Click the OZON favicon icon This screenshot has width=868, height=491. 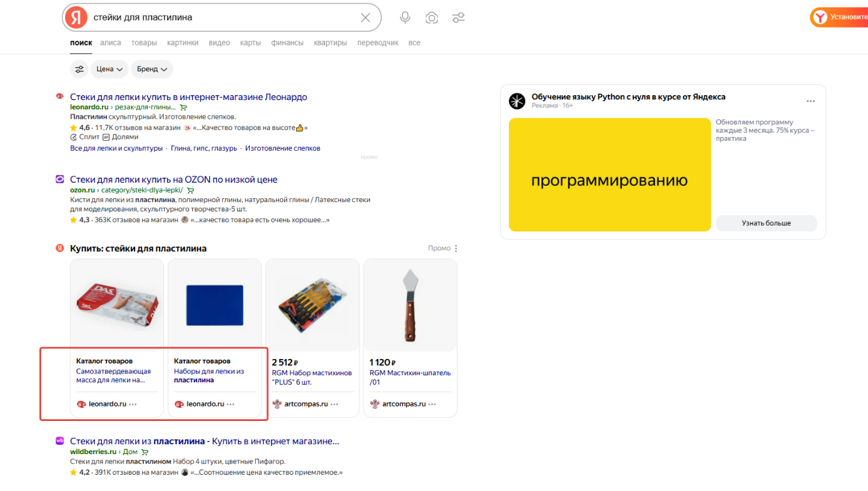tap(60, 179)
